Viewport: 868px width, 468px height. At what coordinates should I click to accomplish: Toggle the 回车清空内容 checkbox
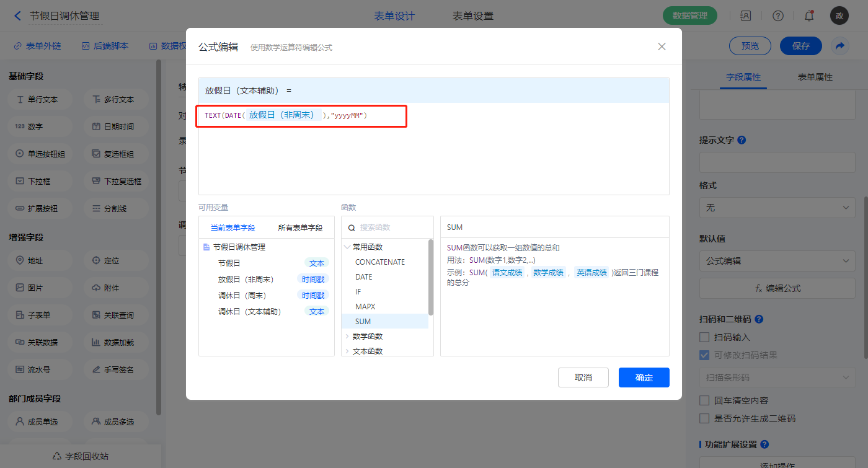[704, 400]
